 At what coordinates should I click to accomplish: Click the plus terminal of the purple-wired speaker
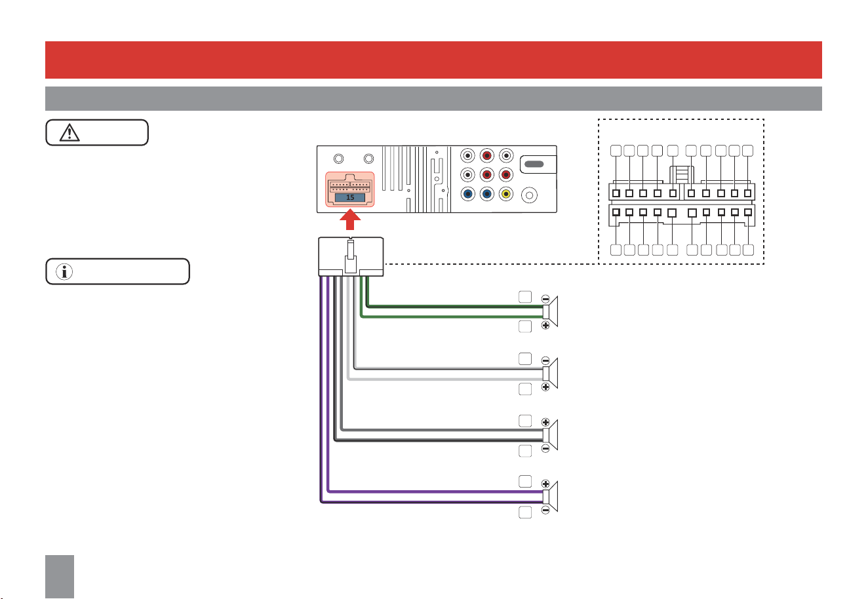click(x=545, y=484)
